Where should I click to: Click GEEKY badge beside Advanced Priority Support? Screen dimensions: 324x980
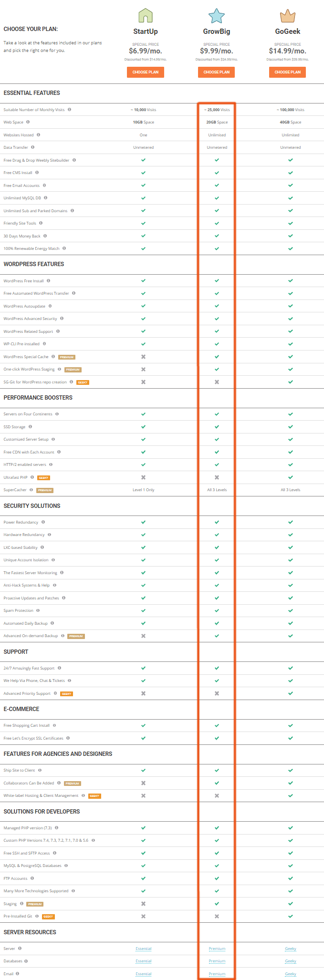67,694
